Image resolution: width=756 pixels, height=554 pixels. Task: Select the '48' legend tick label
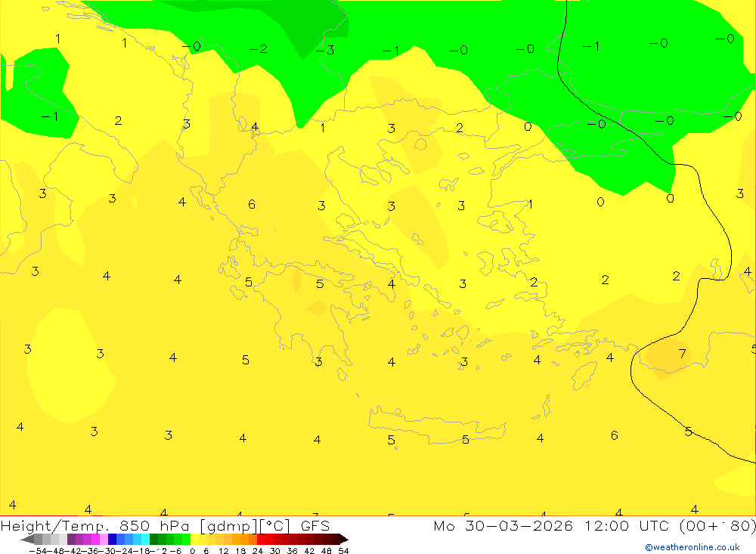327,551
